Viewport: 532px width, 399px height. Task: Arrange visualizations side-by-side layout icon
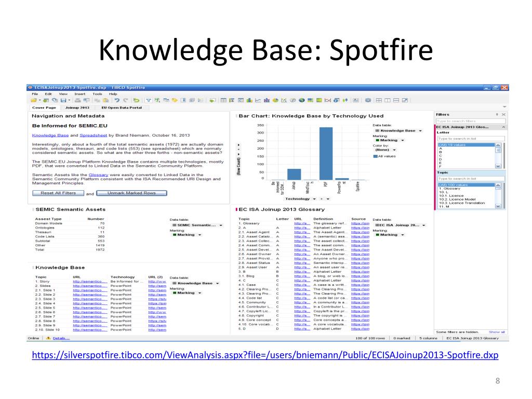(x=388, y=100)
